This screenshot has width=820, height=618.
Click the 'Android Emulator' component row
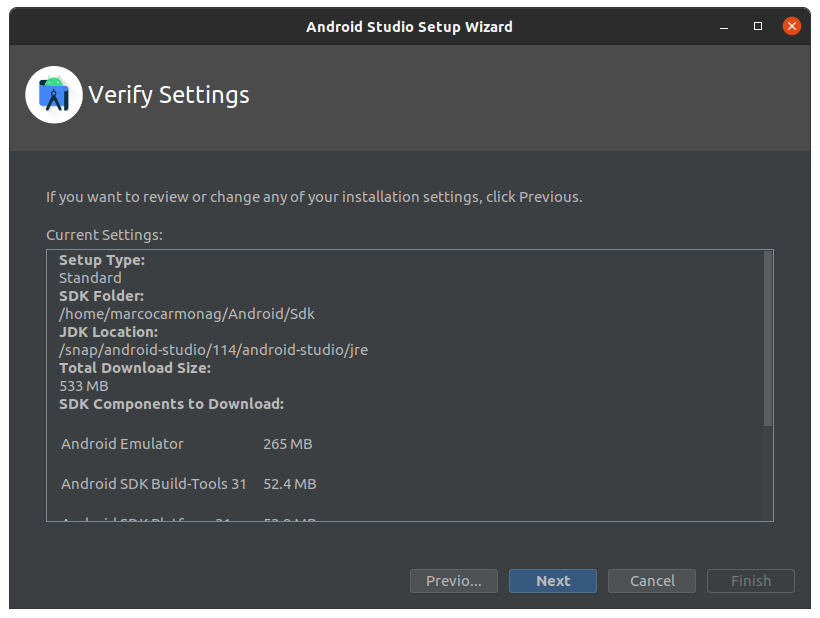click(x=187, y=444)
